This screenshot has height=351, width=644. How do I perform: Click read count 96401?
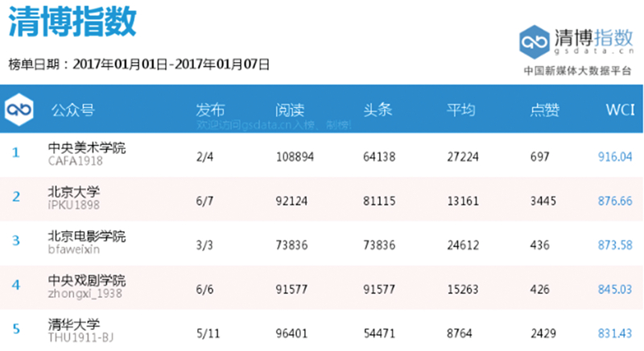coord(291,333)
